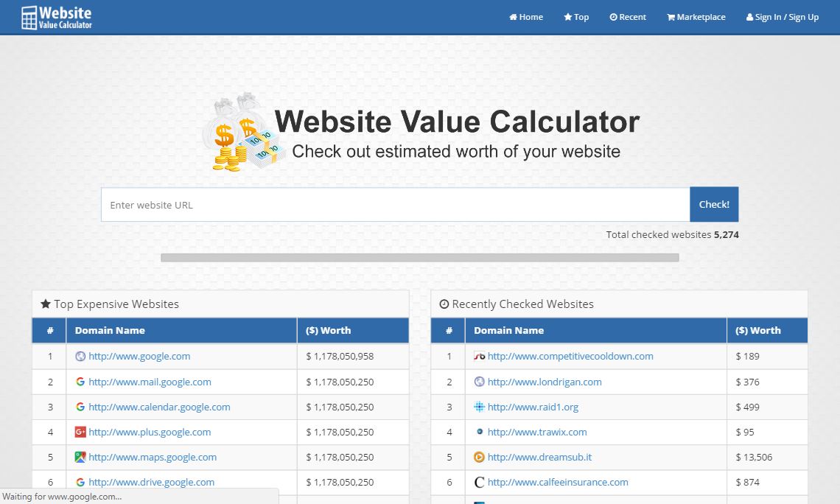Image resolution: width=840 pixels, height=504 pixels.
Task: Go to the Top websites page
Action: [x=576, y=17]
